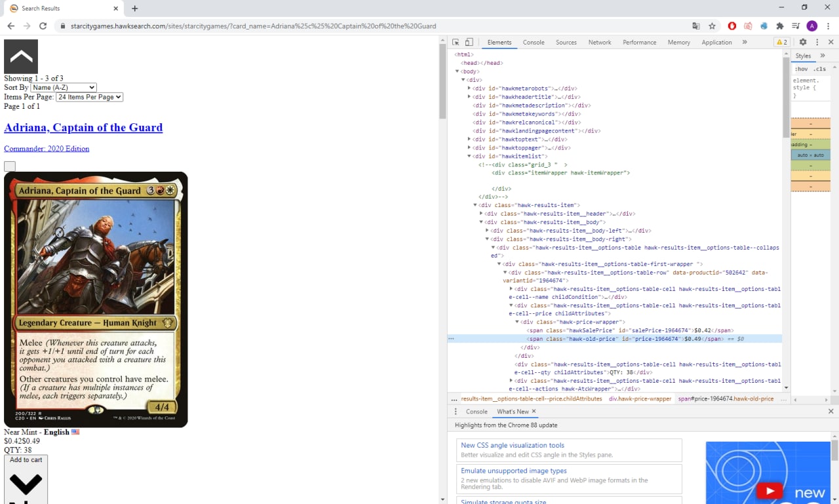Switch drawer to the Console tab
This screenshot has width=839, height=504.
(477, 412)
